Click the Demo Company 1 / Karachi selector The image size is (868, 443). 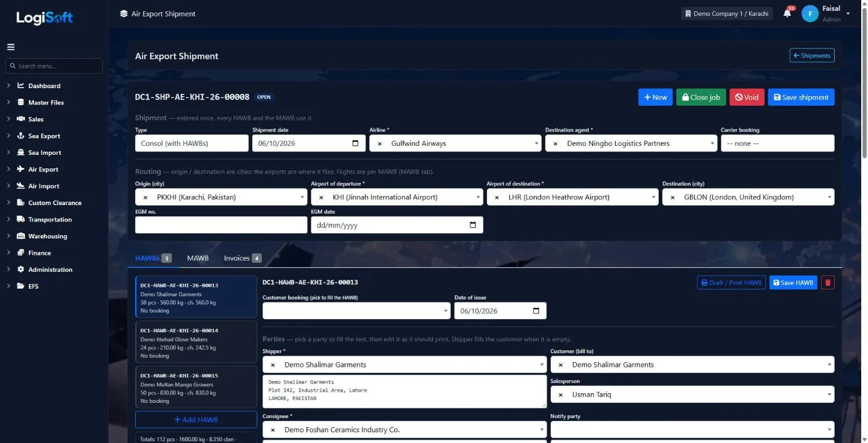coord(727,14)
